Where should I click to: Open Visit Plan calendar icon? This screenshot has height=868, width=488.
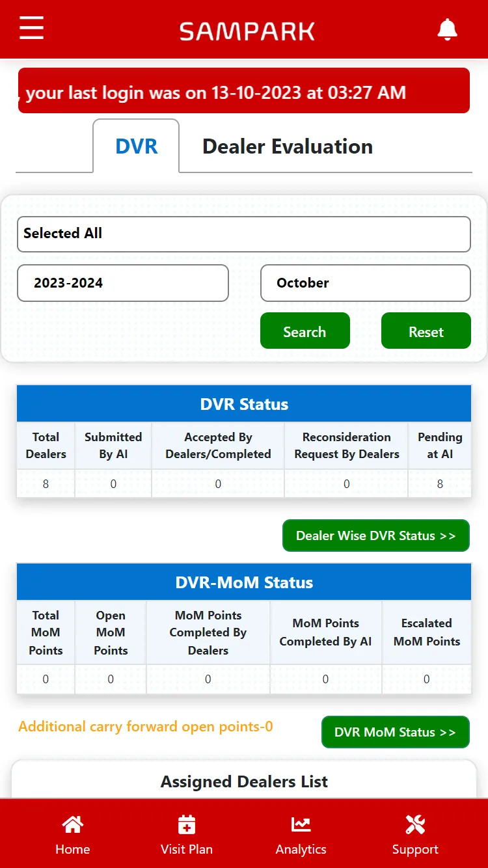[187, 824]
